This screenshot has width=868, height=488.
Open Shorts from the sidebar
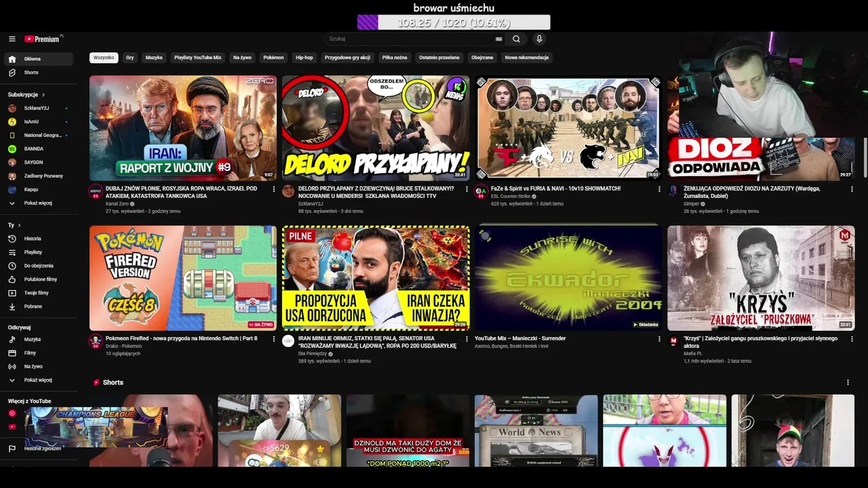(x=40, y=73)
